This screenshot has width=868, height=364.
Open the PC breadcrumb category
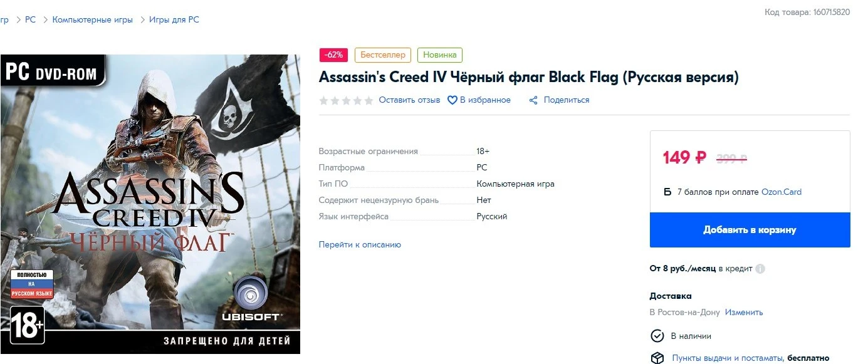pyautogui.click(x=30, y=20)
